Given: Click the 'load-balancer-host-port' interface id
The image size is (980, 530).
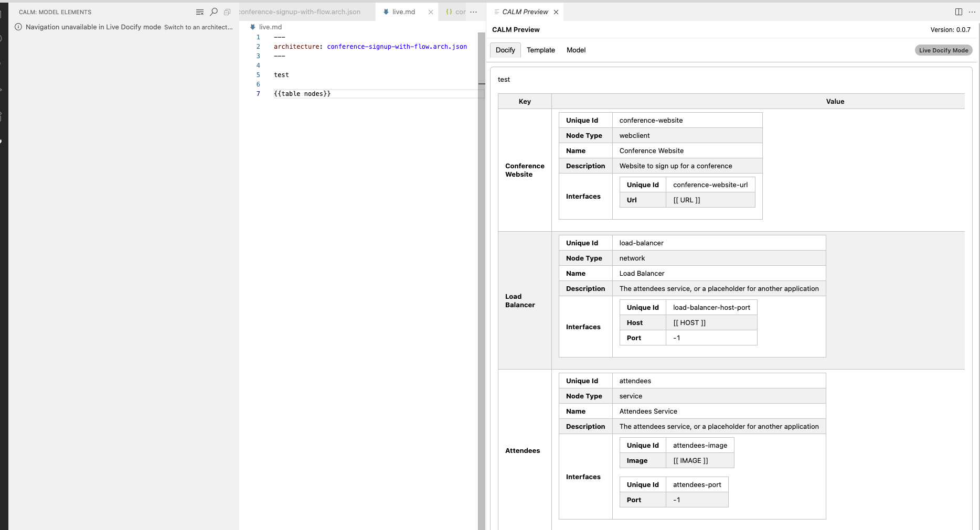Looking at the screenshot, I should click(711, 307).
